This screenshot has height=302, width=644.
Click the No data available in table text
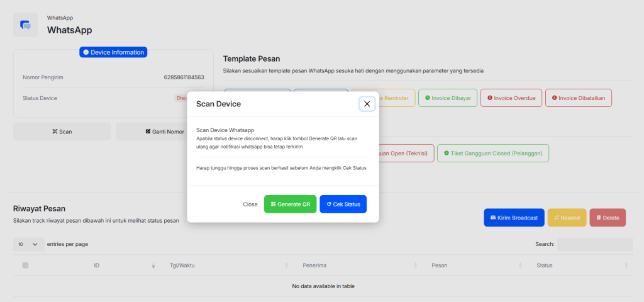tap(323, 286)
